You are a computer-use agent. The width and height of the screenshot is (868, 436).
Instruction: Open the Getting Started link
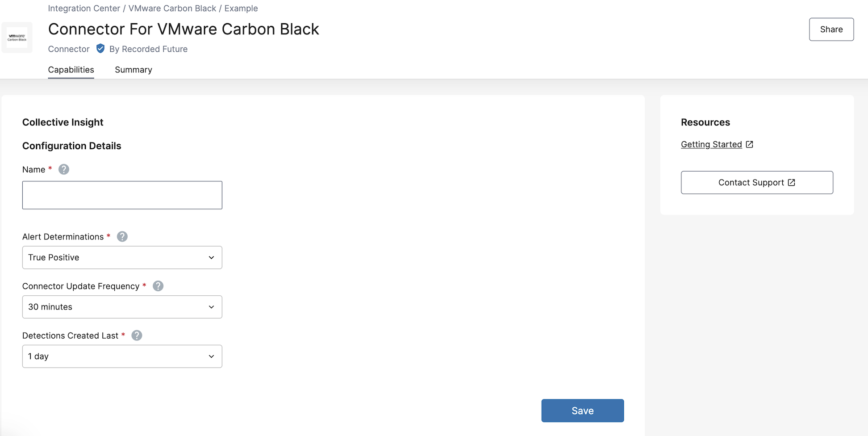click(711, 144)
